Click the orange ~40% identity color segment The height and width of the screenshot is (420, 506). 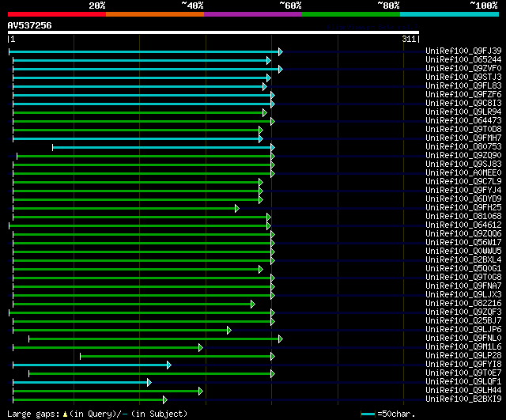pyautogui.click(x=155, y=14)
